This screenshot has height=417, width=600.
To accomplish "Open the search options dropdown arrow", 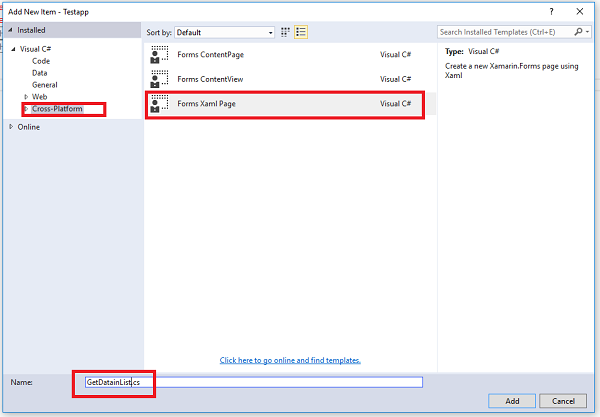I will [587, 32].
